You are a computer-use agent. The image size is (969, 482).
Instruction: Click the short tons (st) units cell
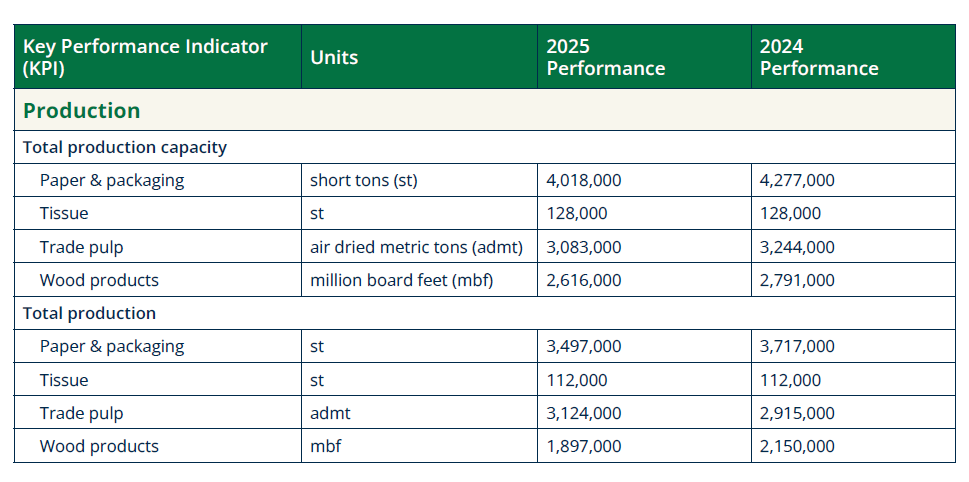coord(364,180)
